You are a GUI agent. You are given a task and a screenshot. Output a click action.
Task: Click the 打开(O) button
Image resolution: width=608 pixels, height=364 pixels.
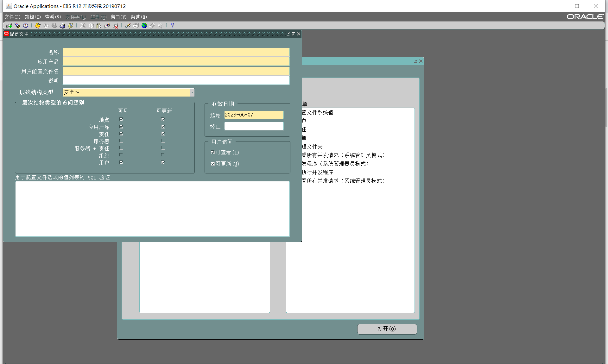[387, 329]
